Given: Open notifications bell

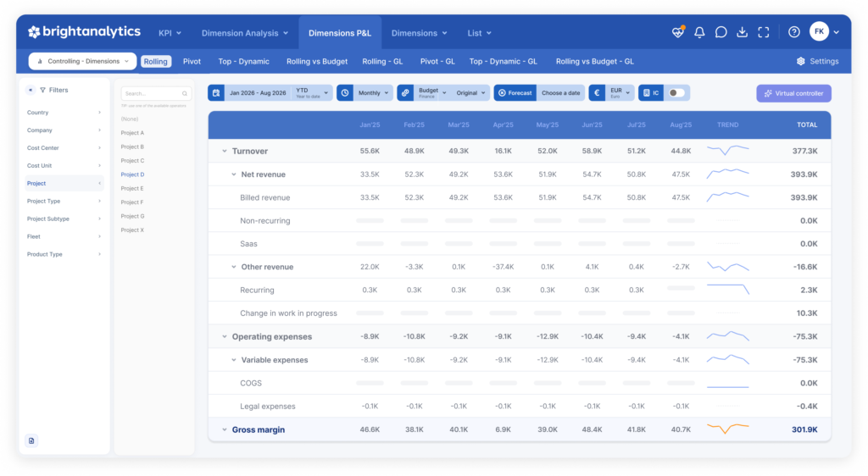Looking at the screenshot, I should pos(699,33).
